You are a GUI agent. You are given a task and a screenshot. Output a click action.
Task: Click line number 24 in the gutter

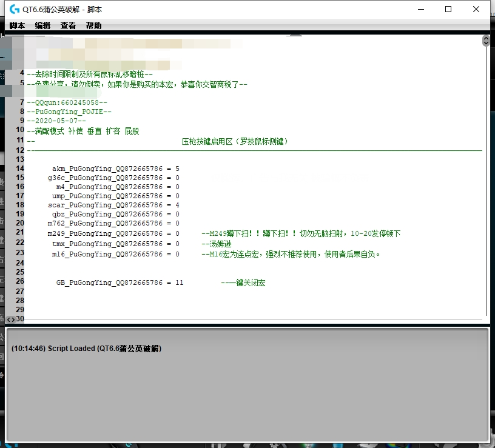coord(20,263)
